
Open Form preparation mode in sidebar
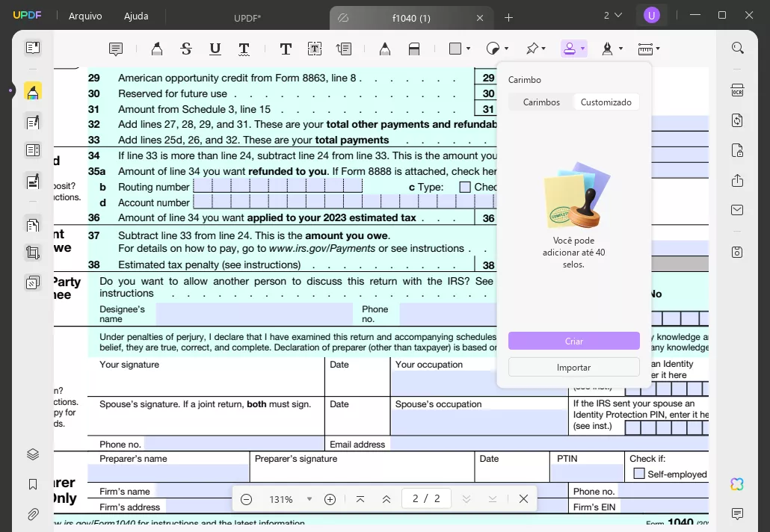[x=33, y=150]
